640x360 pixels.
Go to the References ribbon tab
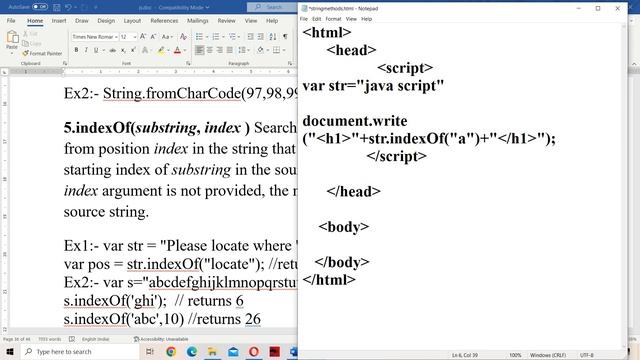tap(164, 20)
